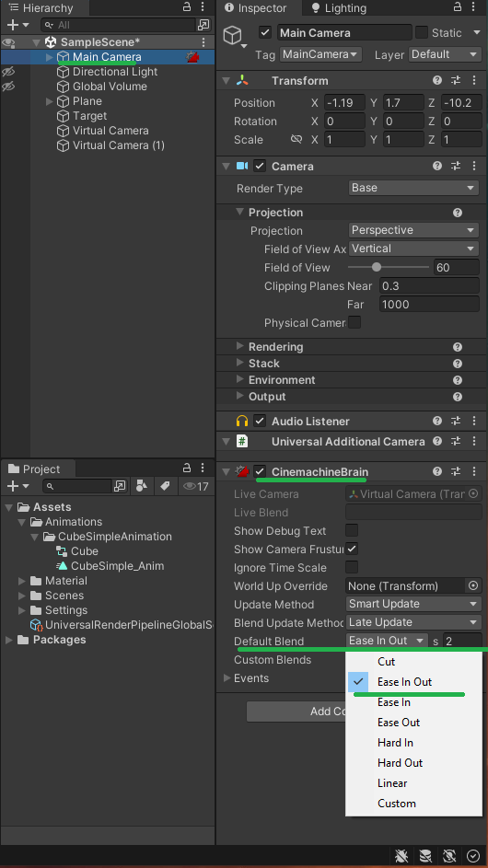Open Transform component kebab menu
Viewport: 488px width, 868px height.
click(x=474, y=80)
